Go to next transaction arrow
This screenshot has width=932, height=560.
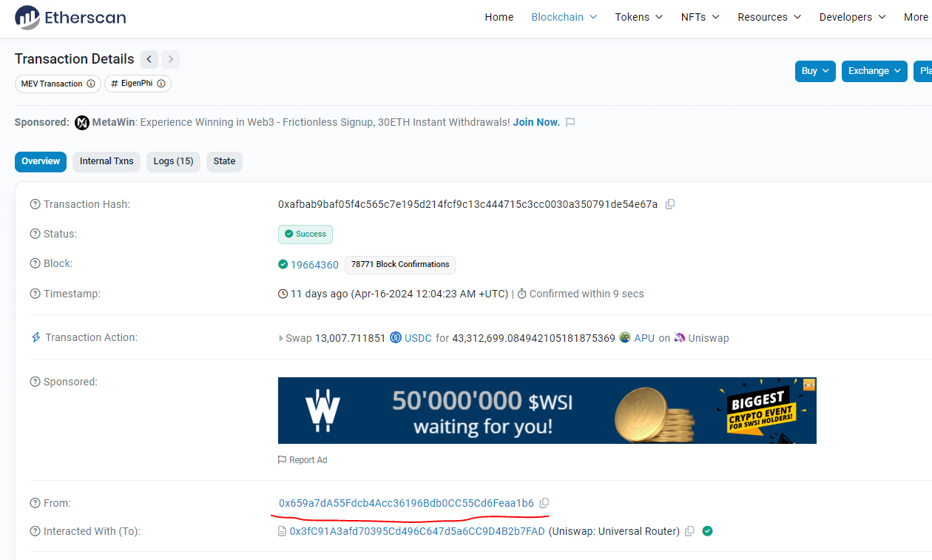[x=171, y=59]
